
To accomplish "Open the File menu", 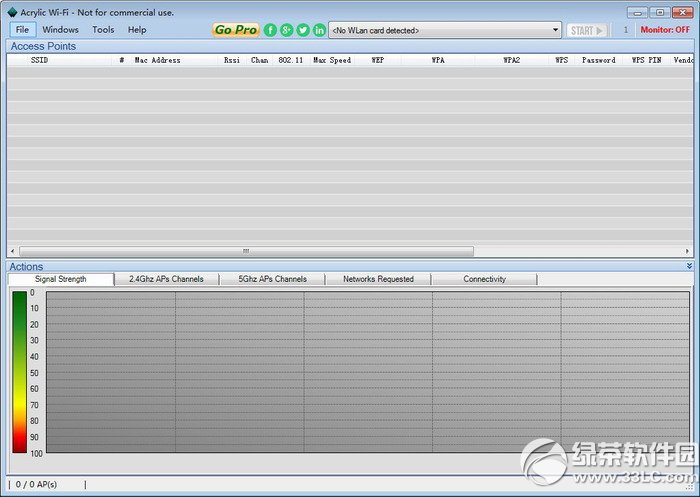I will click(x=22, y=29).
